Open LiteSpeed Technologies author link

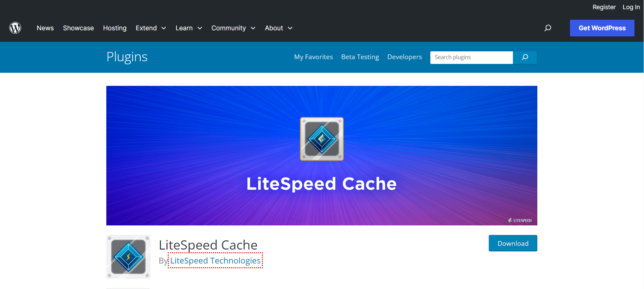(x=215, y=260)
